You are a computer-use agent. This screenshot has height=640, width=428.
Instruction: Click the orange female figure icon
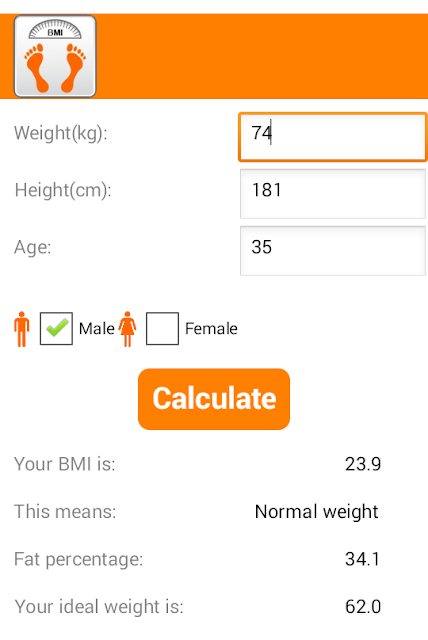127,329
